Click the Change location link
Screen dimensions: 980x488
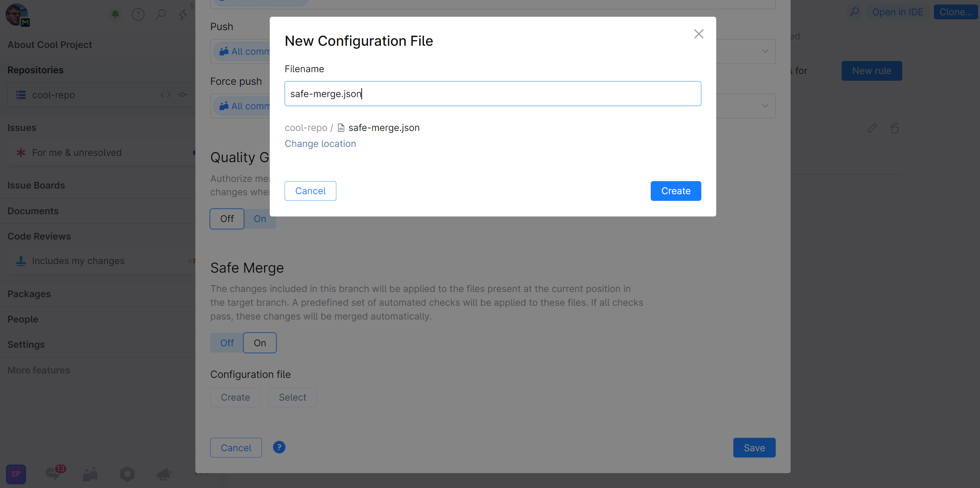[x=320, y=144]
